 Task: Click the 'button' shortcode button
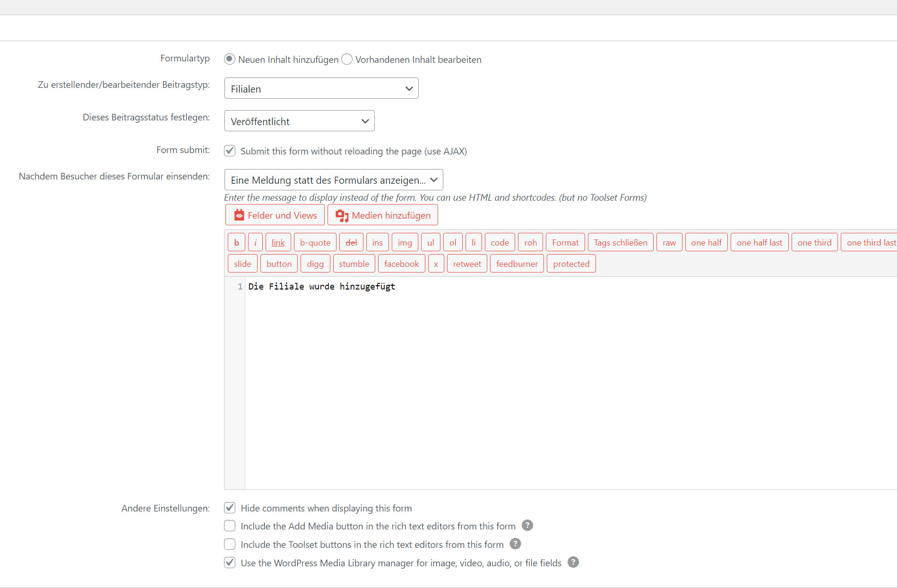(279, 264)
